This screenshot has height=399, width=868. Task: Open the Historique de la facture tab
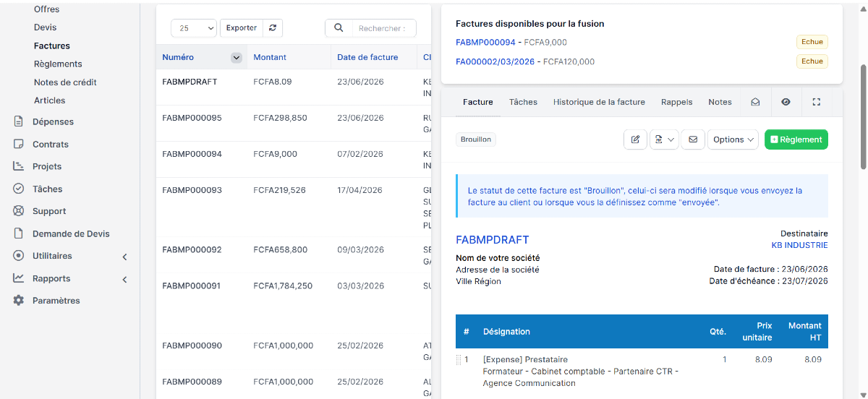click(599, 102)
